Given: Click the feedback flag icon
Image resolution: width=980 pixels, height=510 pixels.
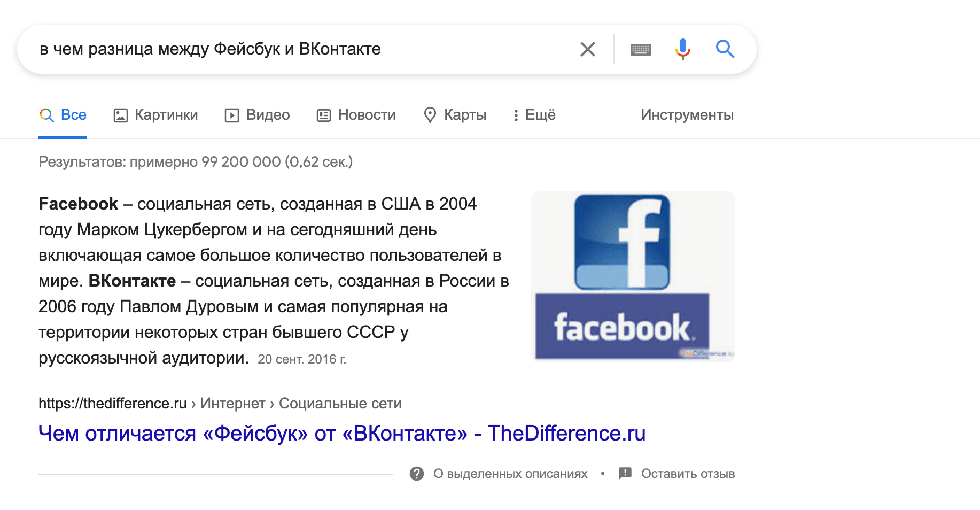Looking at the screenshot, I should pos(625,474).
